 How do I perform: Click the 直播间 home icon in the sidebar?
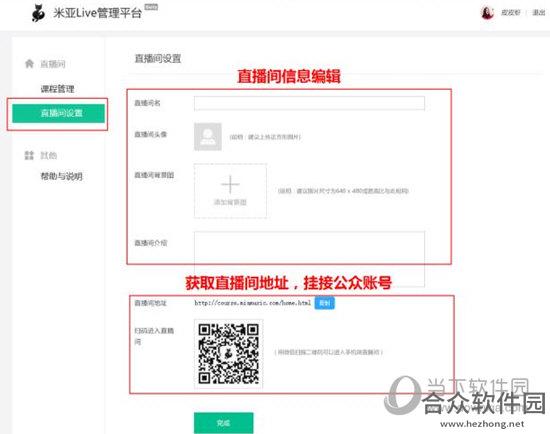pyautogui.click(x=29, y=64)
